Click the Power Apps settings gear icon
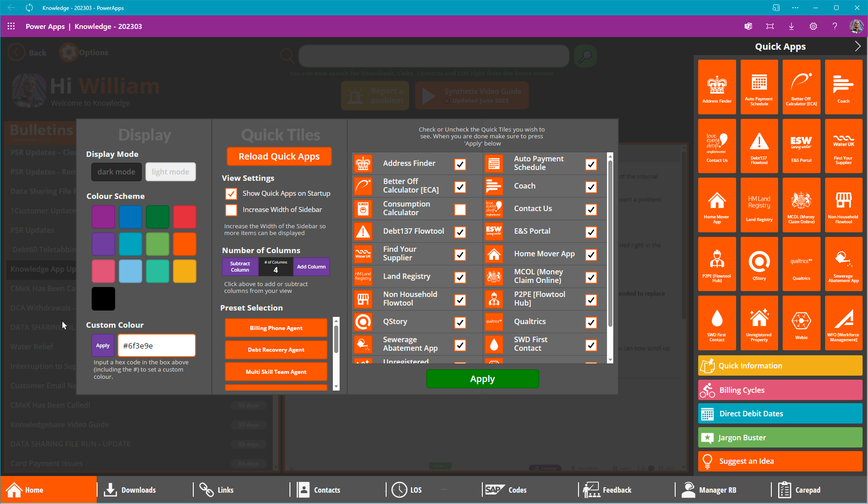The width and height of the screenshot is (868, 504). (813, 26)
